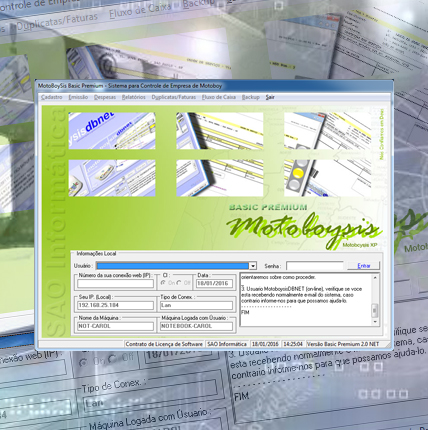Open the Duplicatas/Faturas menu
Image resolution: width=428 pixels, height=430 pixels.
tap(174, 97)
